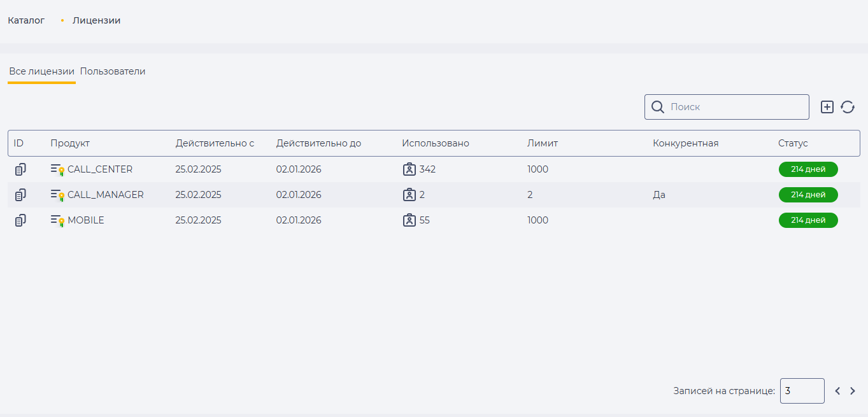
Task: Click the Записей на странице label
Action: pos(724,391)
